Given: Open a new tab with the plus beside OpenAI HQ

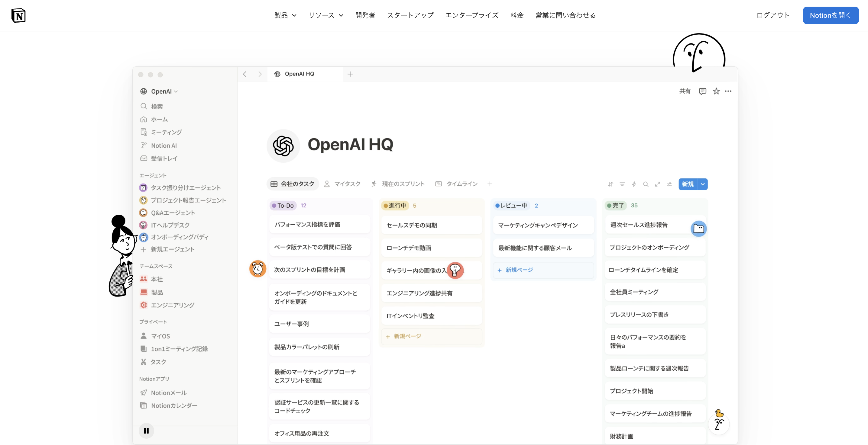Looking at the screenshot, I should click(350, 74).
